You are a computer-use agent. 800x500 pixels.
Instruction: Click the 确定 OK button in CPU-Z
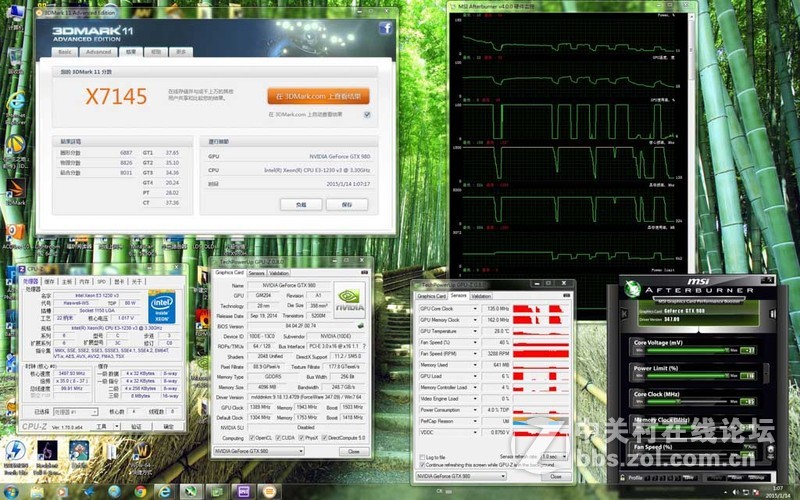[x=168, y=426]
